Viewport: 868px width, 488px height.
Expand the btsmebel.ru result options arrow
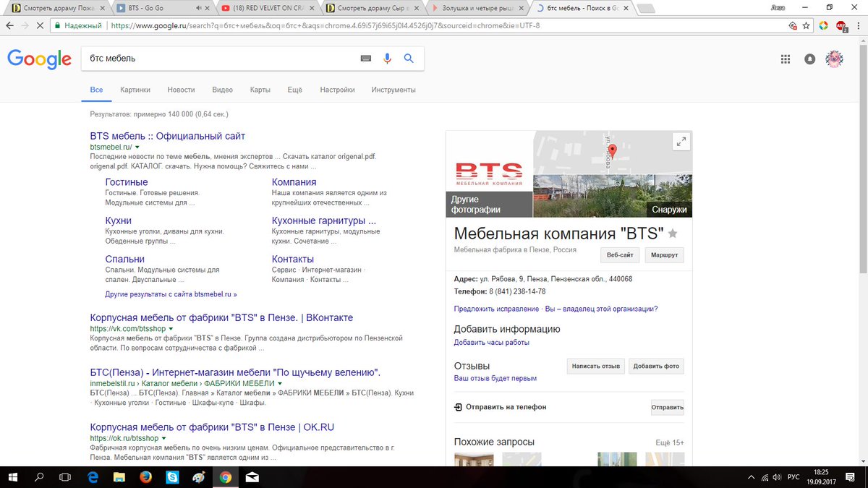pyautogui.click(x=137, y=147)
